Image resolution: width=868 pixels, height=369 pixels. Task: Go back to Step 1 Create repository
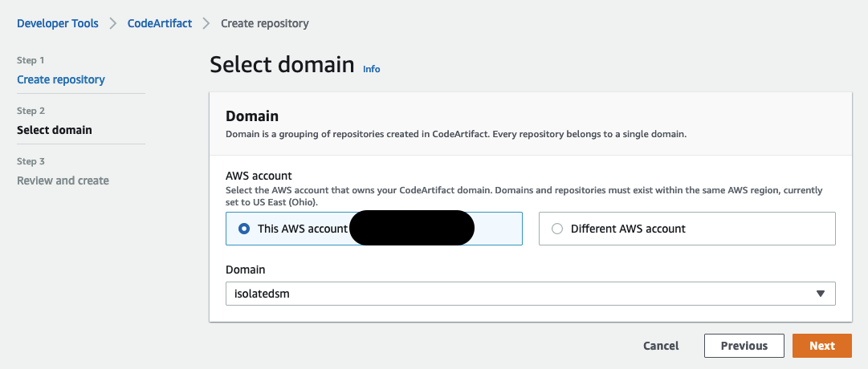coord(61,79)
